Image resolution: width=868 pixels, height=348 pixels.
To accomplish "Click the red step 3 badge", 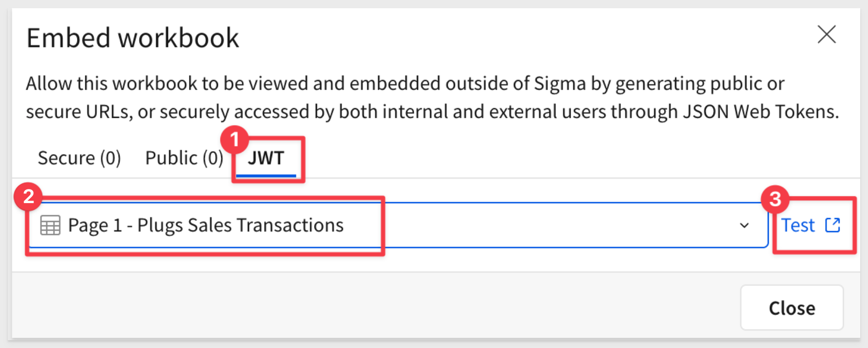I will (x=775, y=199).
